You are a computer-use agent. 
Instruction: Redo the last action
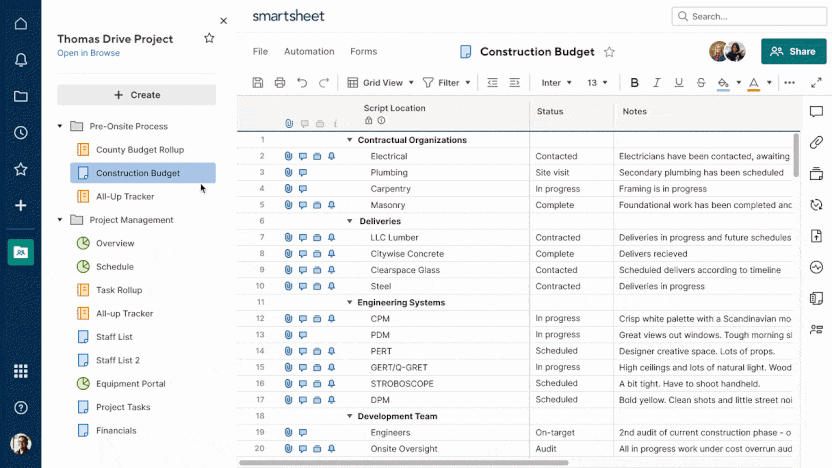pos(324,82)
